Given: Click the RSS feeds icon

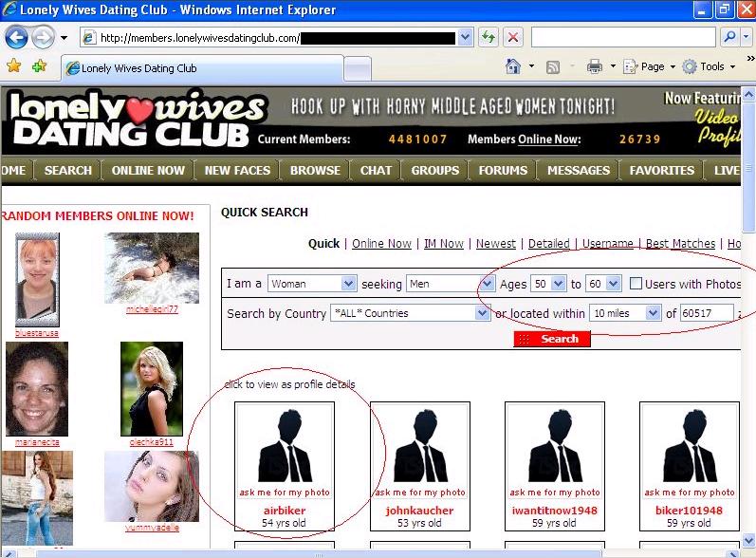Looking at the screenshot, I should point(553,67).
